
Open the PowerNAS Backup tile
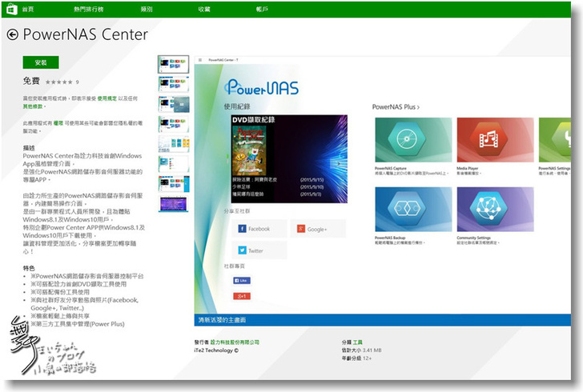[x=413, y=209]
